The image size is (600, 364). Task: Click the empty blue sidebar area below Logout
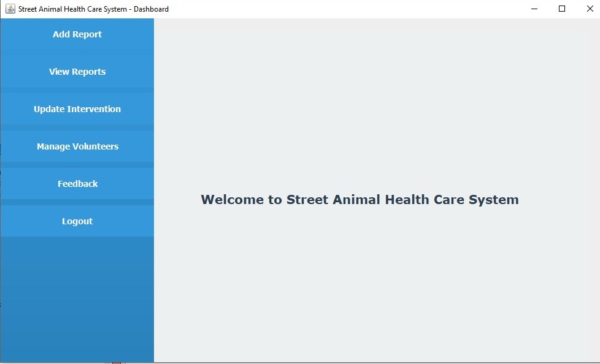tap(77, 294)
